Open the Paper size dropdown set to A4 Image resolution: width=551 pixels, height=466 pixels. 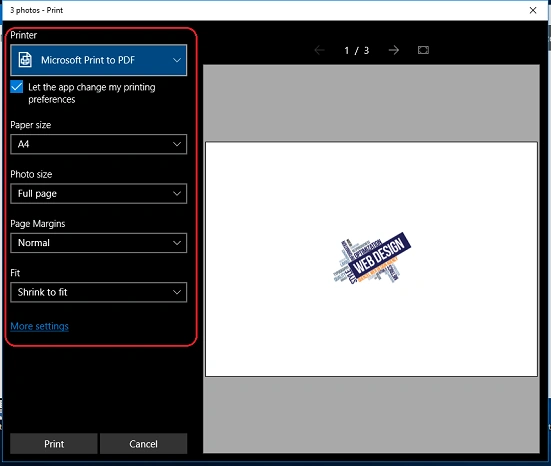point(98,144)
